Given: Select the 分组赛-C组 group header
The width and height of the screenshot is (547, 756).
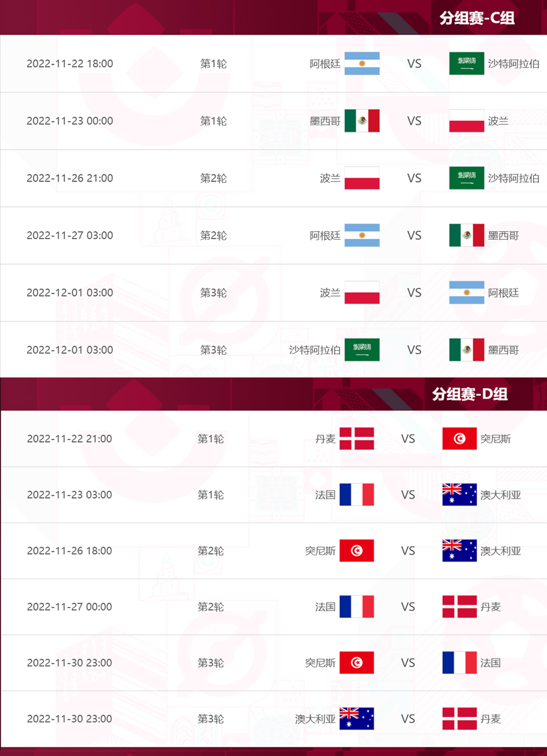Looking at the screenshot, I should point(477,18).
